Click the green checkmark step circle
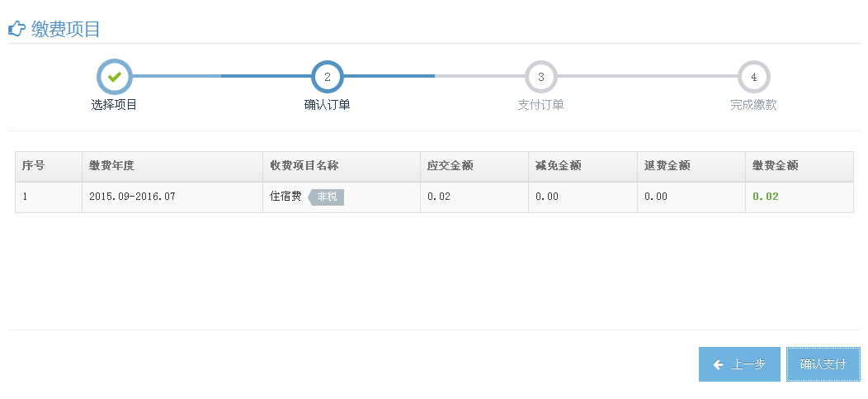This screenshot has height=399, width=868. 114,77
